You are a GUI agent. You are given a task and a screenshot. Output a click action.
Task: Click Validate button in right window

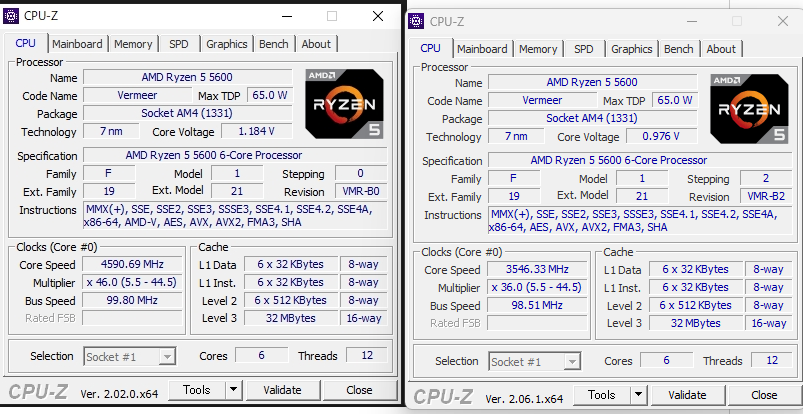tap(687, 395)
